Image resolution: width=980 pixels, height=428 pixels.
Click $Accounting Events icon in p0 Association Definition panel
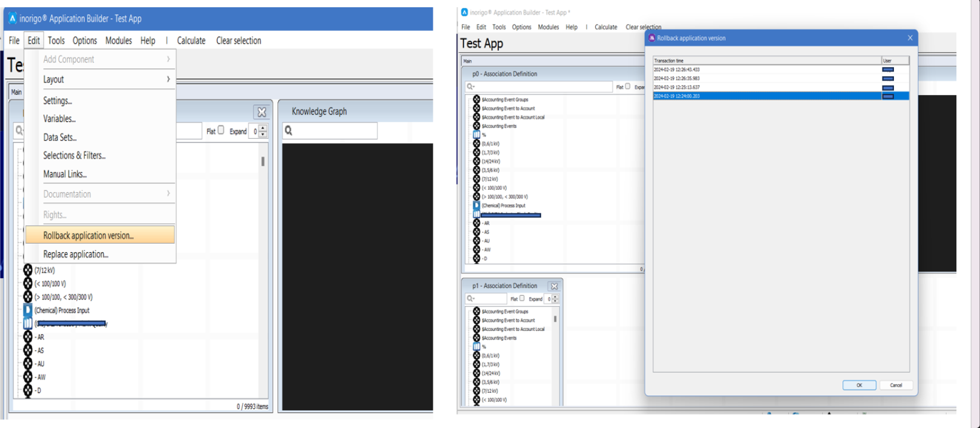476,126
